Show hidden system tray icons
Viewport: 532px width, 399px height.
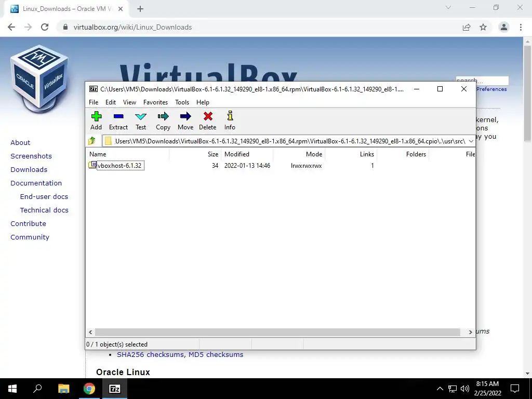click(440, 389)
